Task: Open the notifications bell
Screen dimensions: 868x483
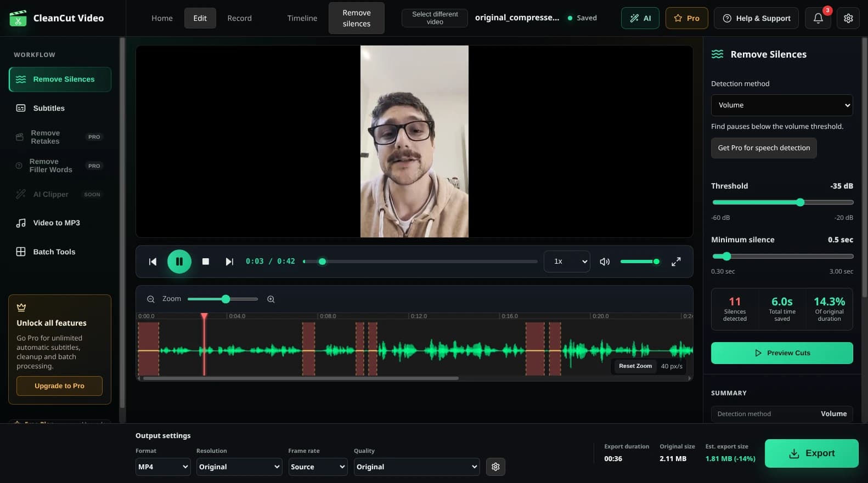Action: (818, 18)
